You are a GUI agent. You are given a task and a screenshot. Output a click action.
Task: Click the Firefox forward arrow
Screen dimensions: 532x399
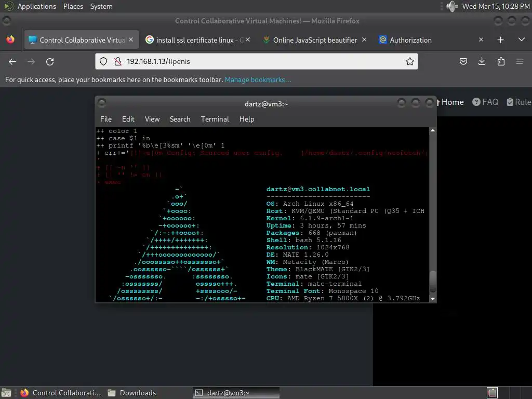pyautogui.click(x=31, y=61)
